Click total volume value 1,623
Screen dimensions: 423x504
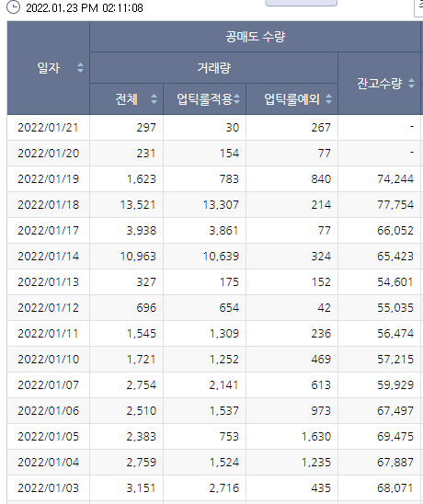(x=142, y=179)
